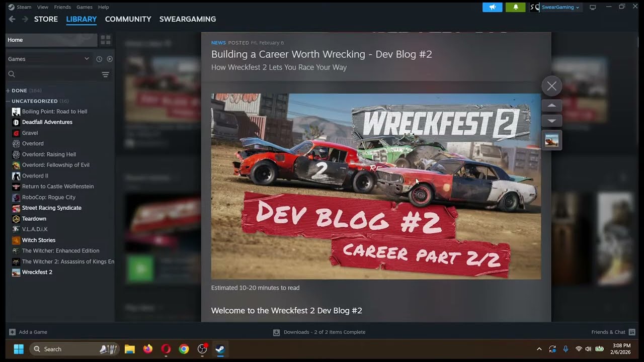
Task: Open the advanced filter settings icon
Action: [106, 74]
